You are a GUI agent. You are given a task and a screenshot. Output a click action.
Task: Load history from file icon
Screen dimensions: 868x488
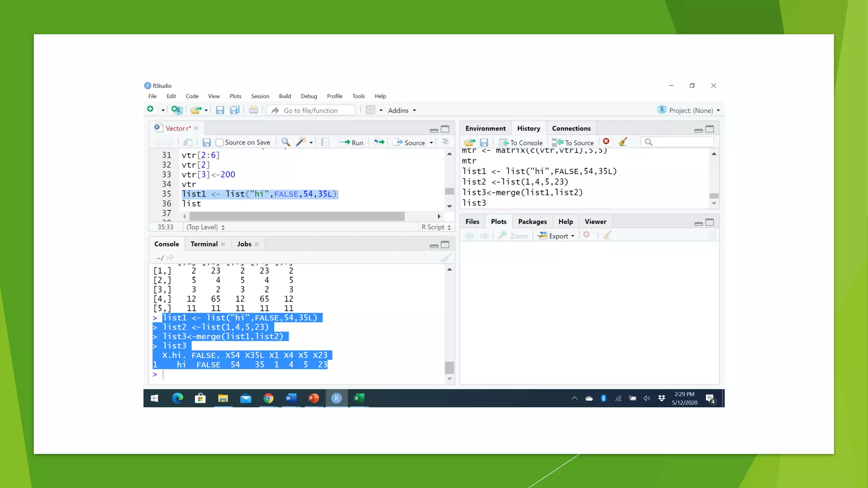coord(470,142)
